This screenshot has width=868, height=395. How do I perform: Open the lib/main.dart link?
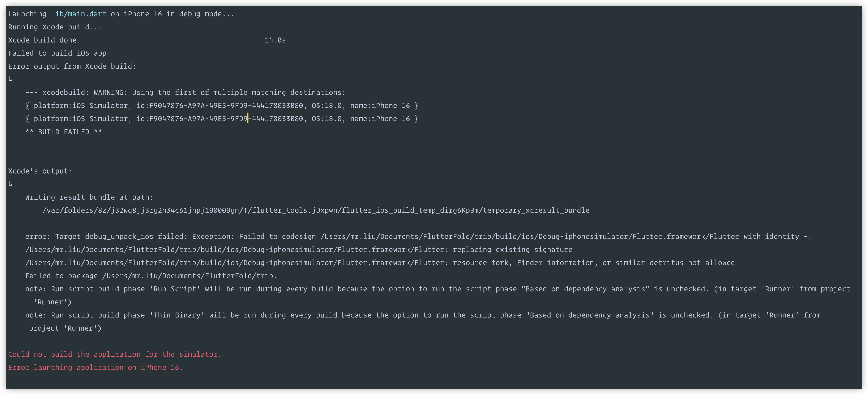78,14
